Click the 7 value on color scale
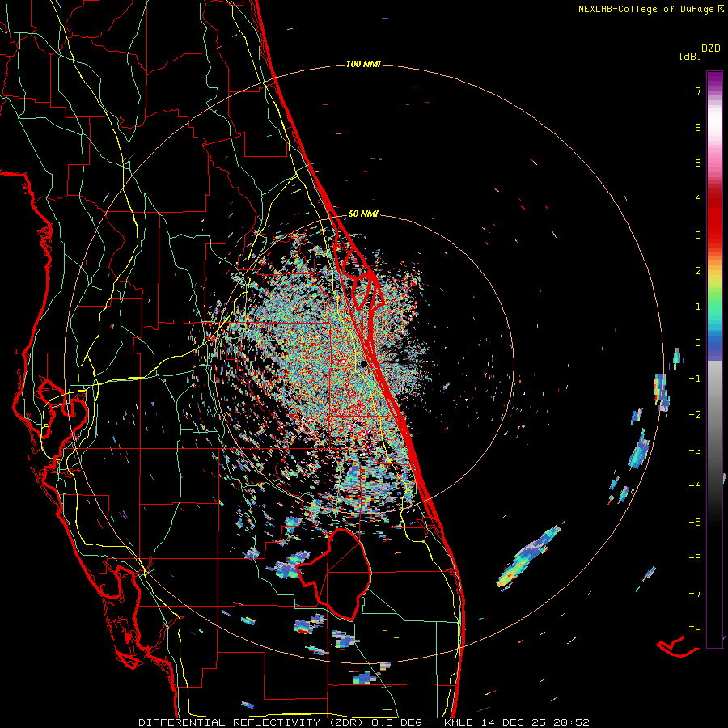This screenshot has width=728, height=728. pyautogui.click(x=698, y=91)
